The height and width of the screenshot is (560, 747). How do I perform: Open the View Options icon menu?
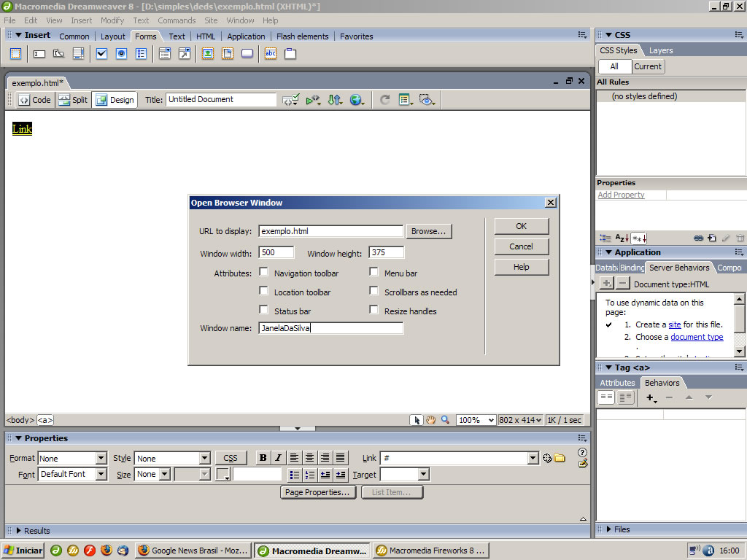pos(406,100)
